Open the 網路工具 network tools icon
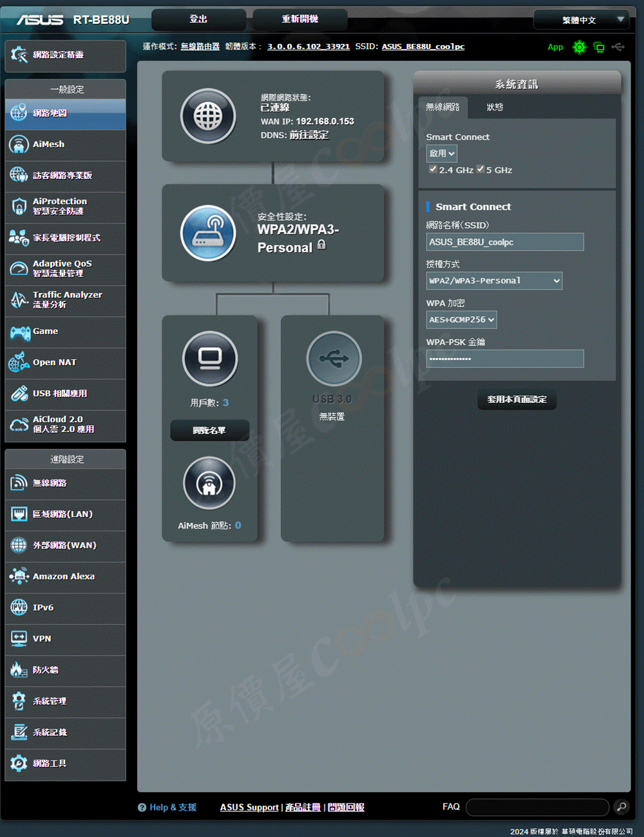Image resolution: width=644 pixels, height=837 pixels. [19, 763]
